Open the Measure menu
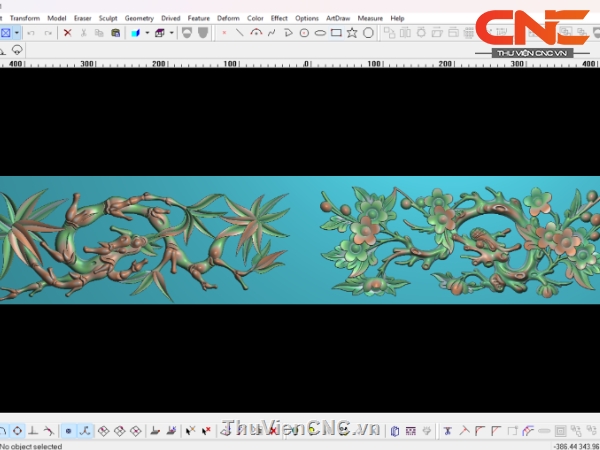600x450 pixels. coord(370,18)
